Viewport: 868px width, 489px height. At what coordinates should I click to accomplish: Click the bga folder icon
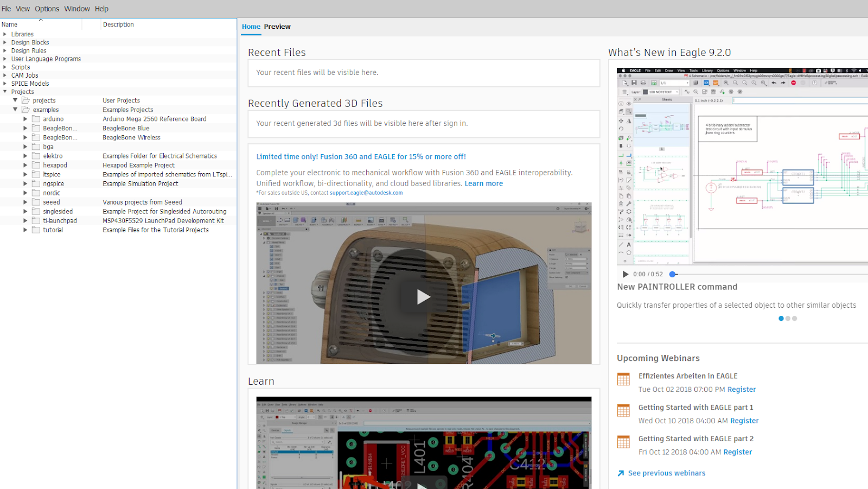click(x=36, y=147)
